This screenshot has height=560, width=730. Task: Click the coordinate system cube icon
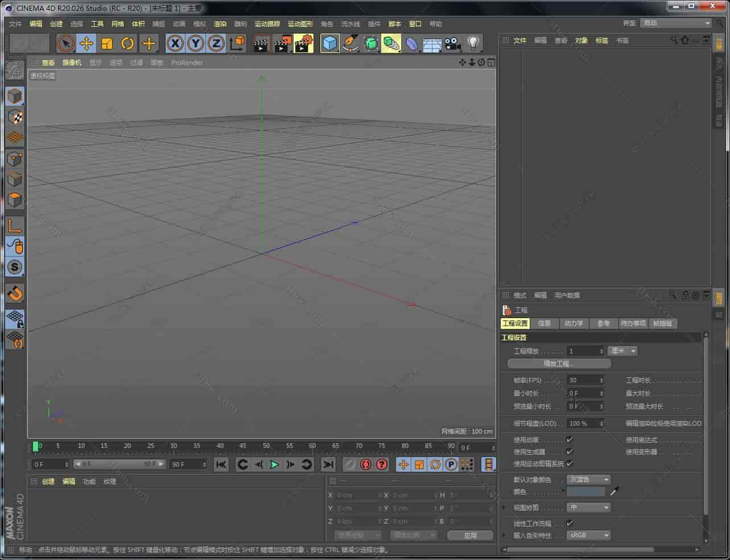tap(237, 43)
